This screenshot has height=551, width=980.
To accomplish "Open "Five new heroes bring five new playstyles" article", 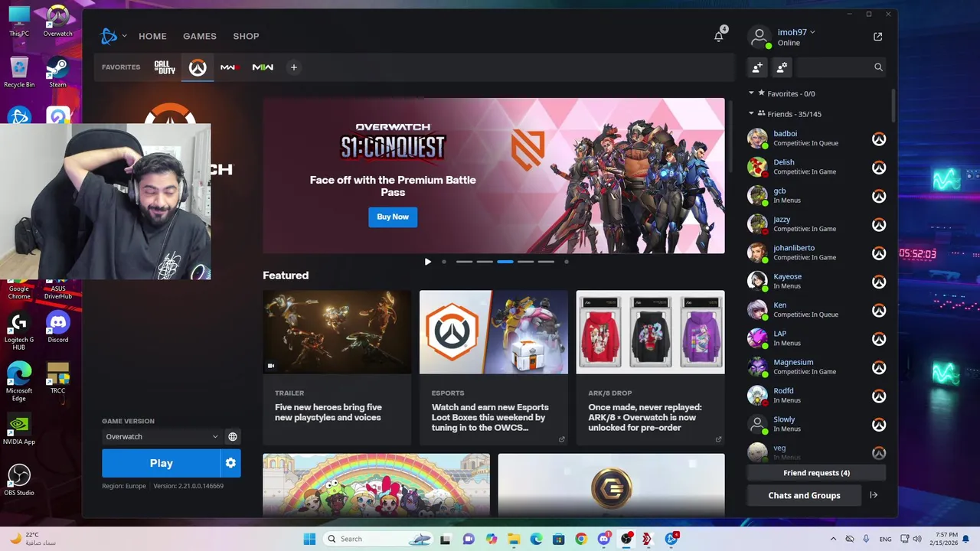I will [x=328, y=412].
